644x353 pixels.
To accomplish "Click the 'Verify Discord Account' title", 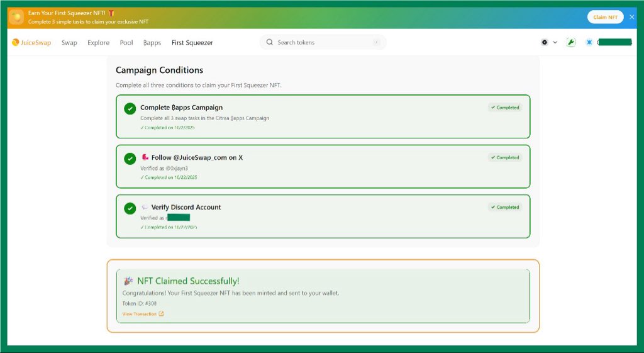I will (186, 207).
